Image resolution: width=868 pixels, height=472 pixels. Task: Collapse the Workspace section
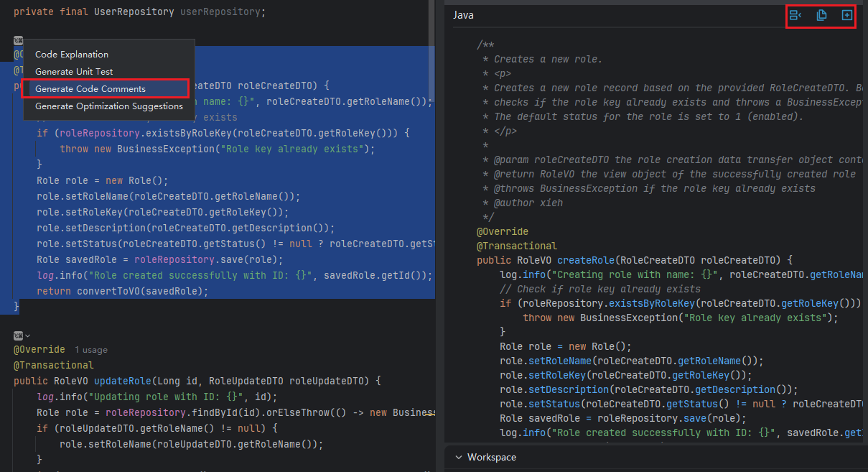pyautogui.click(x=457, y=457)
